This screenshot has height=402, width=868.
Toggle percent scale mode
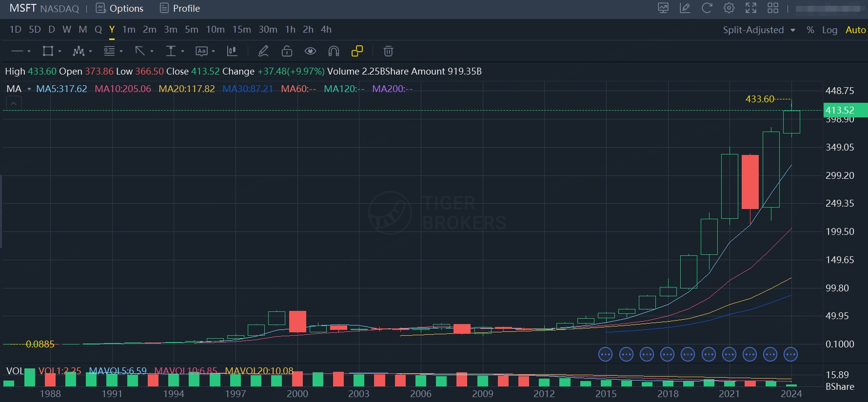coord(810,30)
